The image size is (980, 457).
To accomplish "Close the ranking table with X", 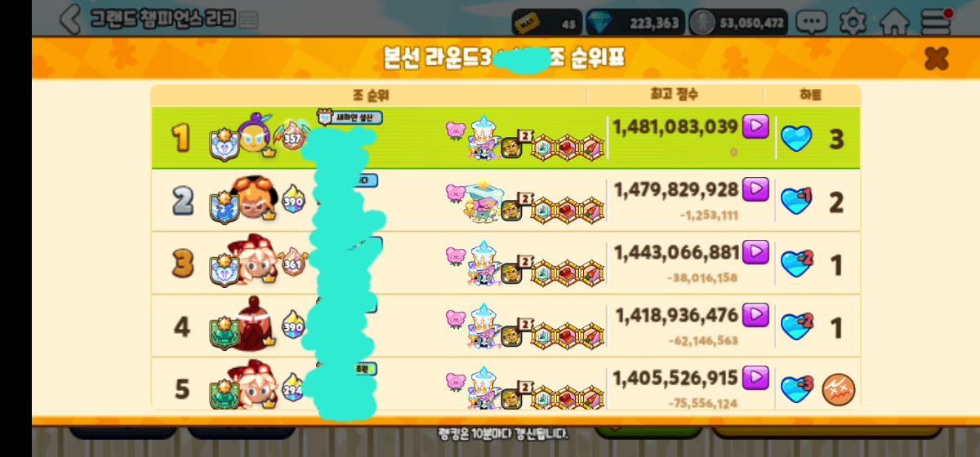I will pyautogui.click(x=936, y=58).
